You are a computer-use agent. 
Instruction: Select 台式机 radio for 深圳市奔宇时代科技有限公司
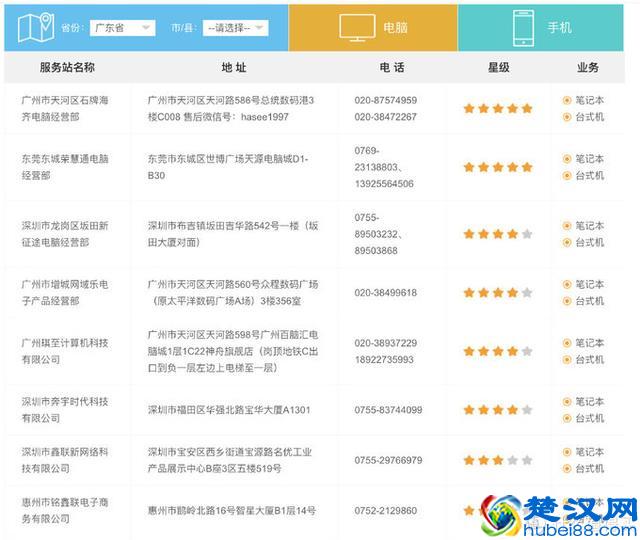(567, 418)
